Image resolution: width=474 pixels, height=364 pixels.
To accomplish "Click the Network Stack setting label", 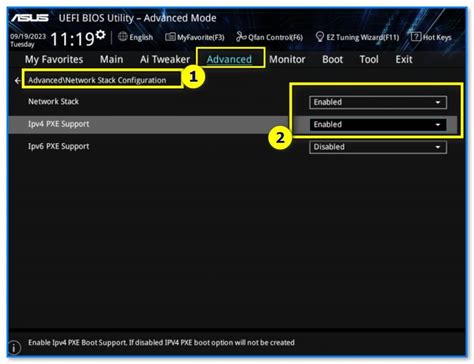I will [x=53, y=101].
